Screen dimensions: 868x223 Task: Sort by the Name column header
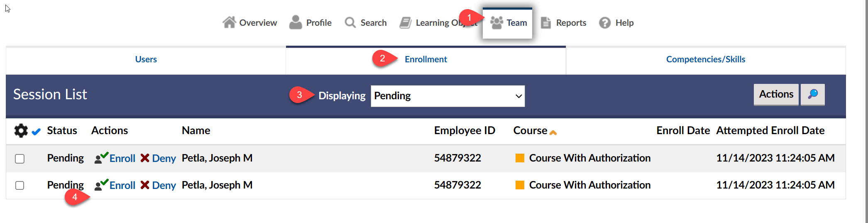point(196,130)
